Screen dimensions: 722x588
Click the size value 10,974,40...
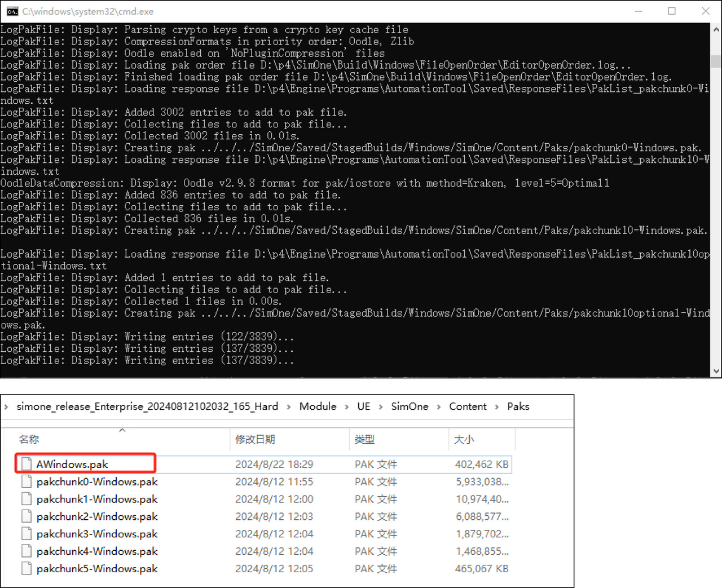pyautogui.click(x=482, y=499)
